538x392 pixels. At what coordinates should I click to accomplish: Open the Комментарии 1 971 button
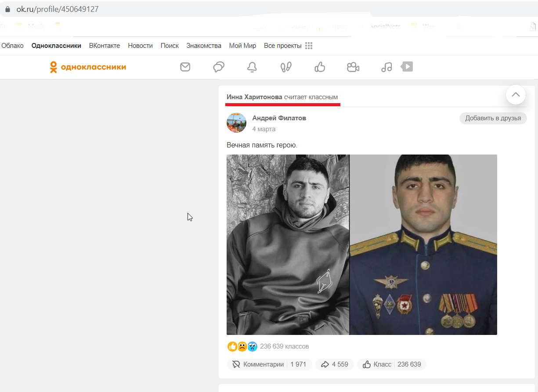pyautogui.click(x=269, y=364)
